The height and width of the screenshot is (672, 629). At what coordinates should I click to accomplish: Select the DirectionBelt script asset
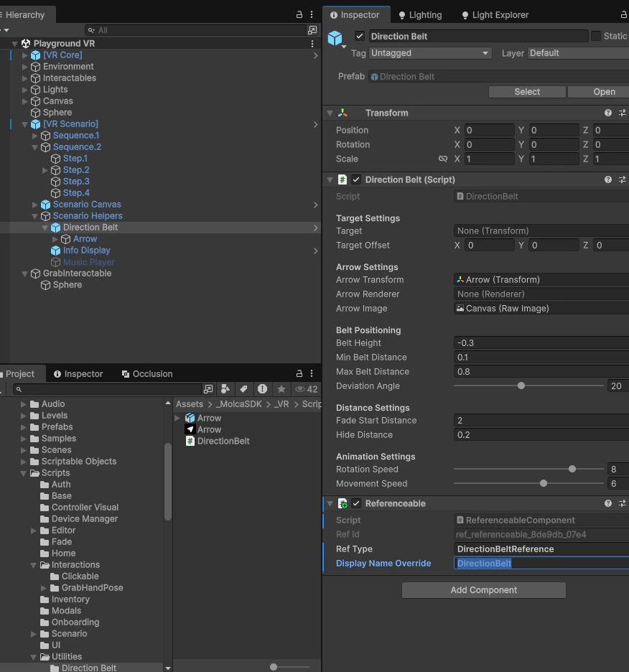coord(218,441)
